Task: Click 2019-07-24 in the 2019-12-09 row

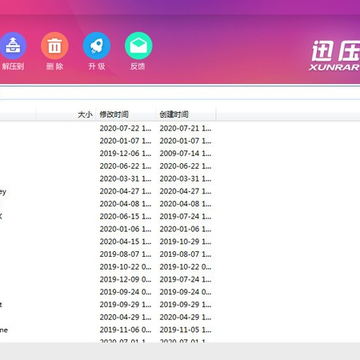Action: coord(185,280)
